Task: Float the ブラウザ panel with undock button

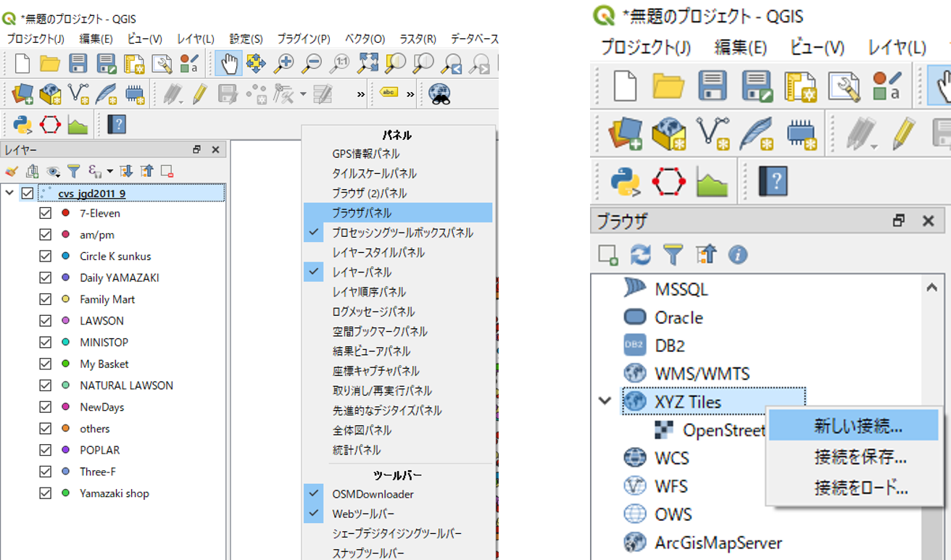Action: point(899,221)
